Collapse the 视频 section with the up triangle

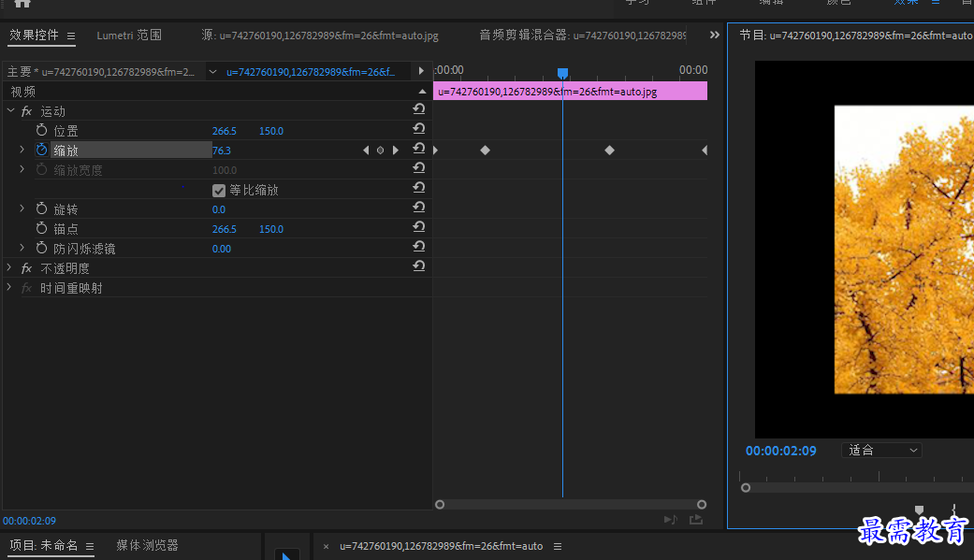click(422, 92)
